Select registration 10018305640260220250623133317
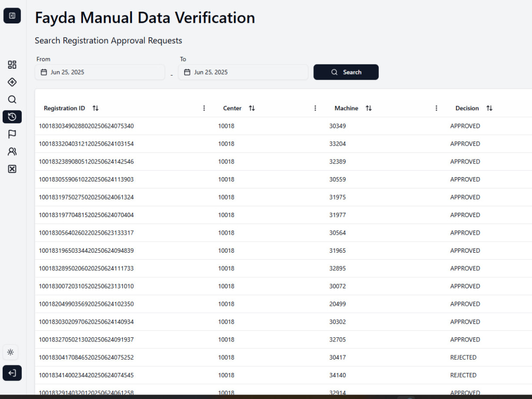Screen dimensions: 532x399 86,233
